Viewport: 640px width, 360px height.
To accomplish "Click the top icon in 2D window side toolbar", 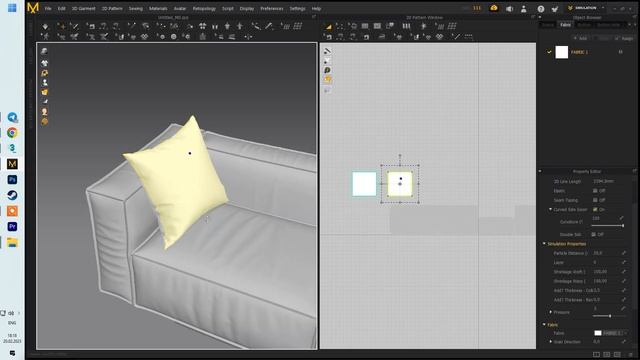I will [x=327, y=51].
